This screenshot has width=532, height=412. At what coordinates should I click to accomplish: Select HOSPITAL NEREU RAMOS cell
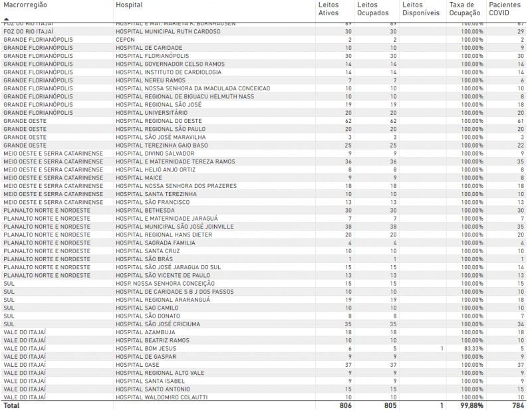[151, 80]
